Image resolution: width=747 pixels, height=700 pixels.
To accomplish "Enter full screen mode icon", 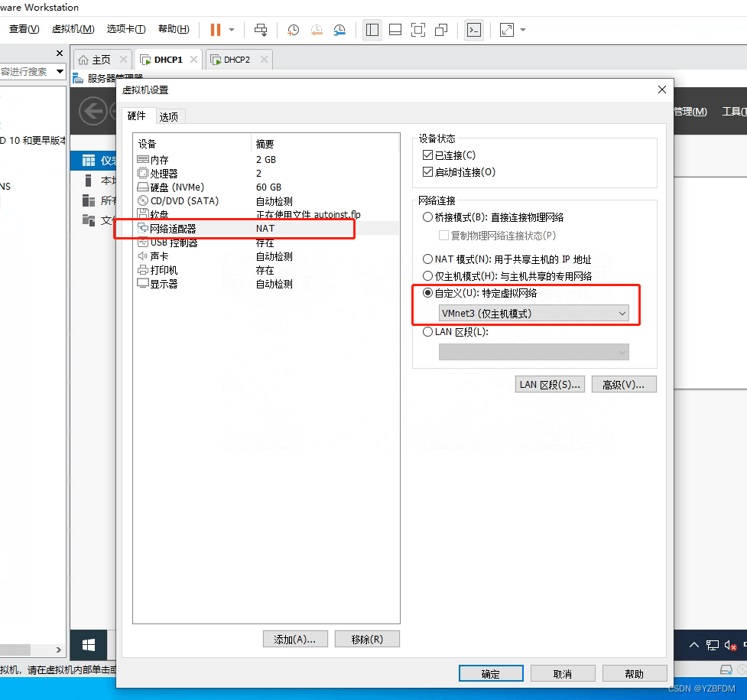I will [417, 30].
